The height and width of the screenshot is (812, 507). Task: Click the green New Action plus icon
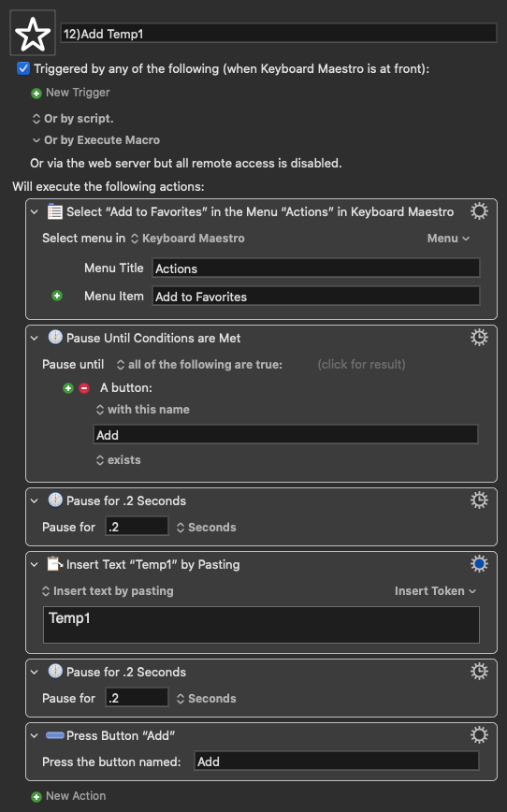tap(36, 797)
